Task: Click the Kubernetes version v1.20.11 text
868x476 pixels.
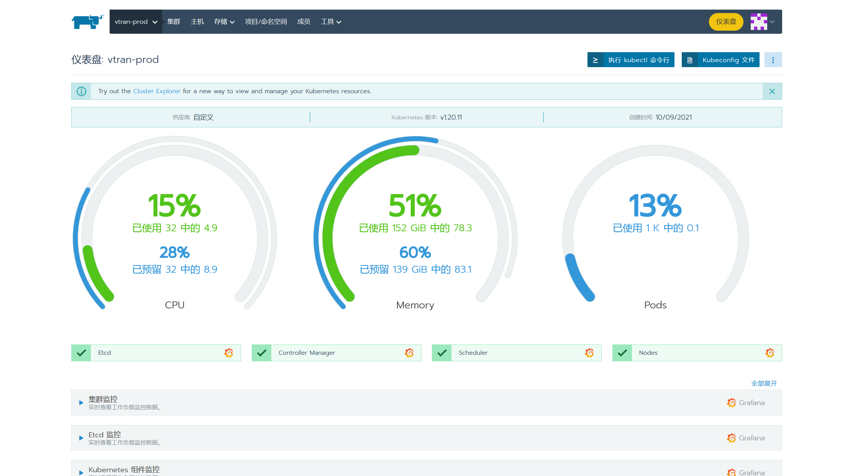Action: click(451, 117)
